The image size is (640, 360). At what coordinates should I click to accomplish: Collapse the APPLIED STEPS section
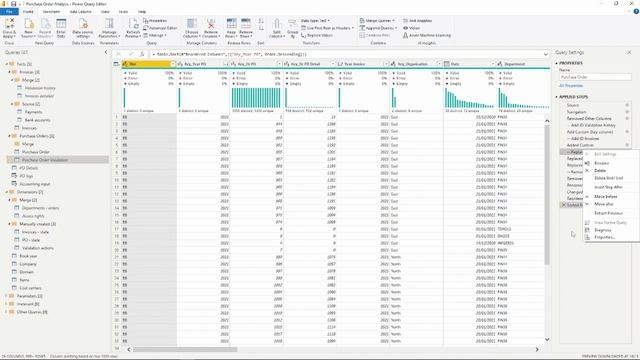click(556, 97)
